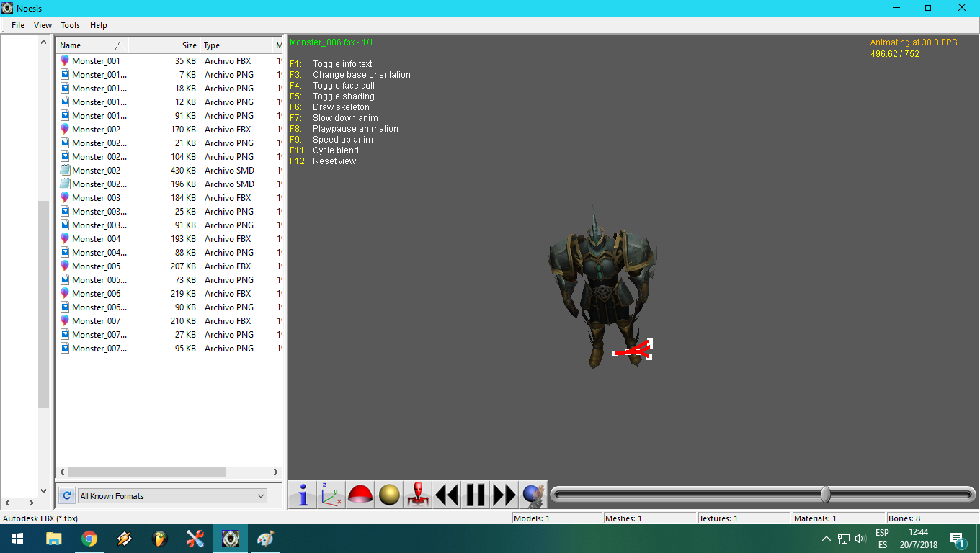Sort files by the Name column header
This screenshot has width=980, height=553.
(x=92, y=45)
